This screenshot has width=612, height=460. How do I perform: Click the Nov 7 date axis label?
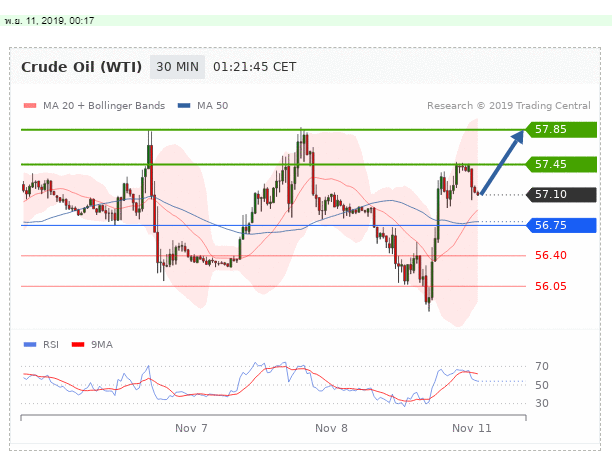tap(191, 428)
